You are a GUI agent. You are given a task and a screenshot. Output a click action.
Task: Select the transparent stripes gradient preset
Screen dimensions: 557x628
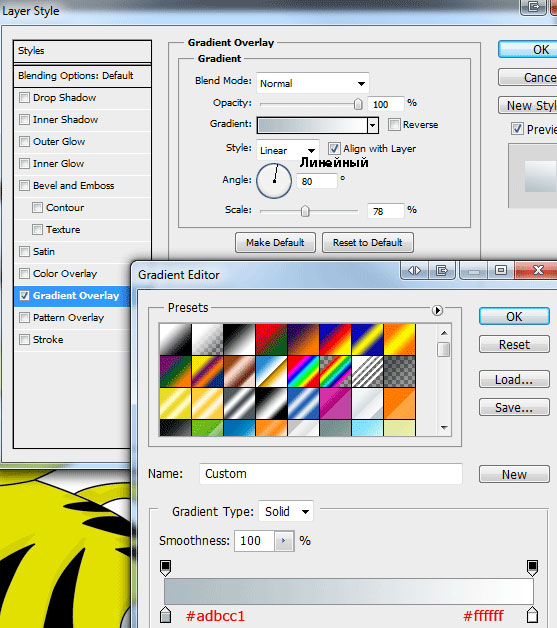tap(367, 371)
